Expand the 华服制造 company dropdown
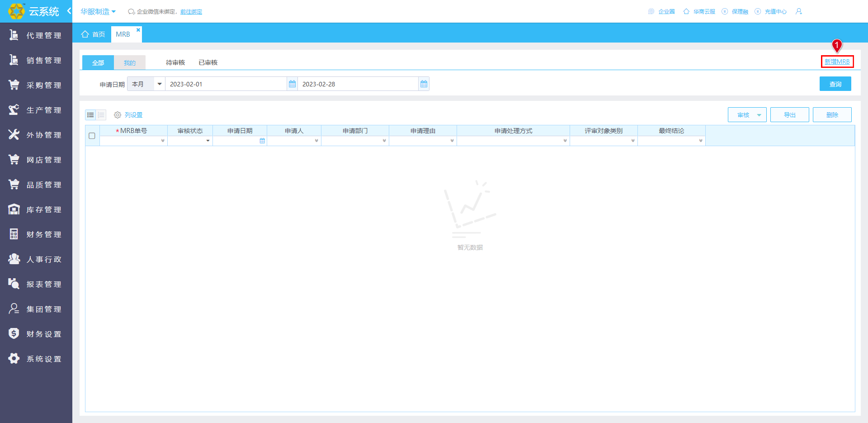Image resolution: width=868 pixels, height=423 pixels. 98,11
